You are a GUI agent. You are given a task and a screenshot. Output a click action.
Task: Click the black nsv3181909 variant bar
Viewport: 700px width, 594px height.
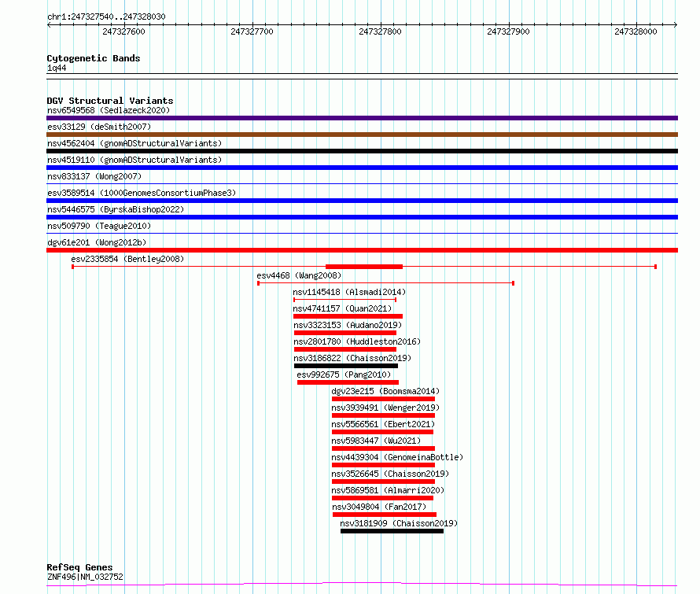pyautogui.click(x=392, y=531)
